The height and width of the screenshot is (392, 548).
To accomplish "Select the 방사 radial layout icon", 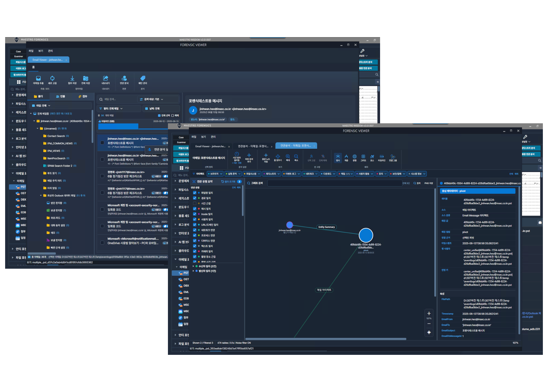I will pyautogui.click(x=338, y=157).
